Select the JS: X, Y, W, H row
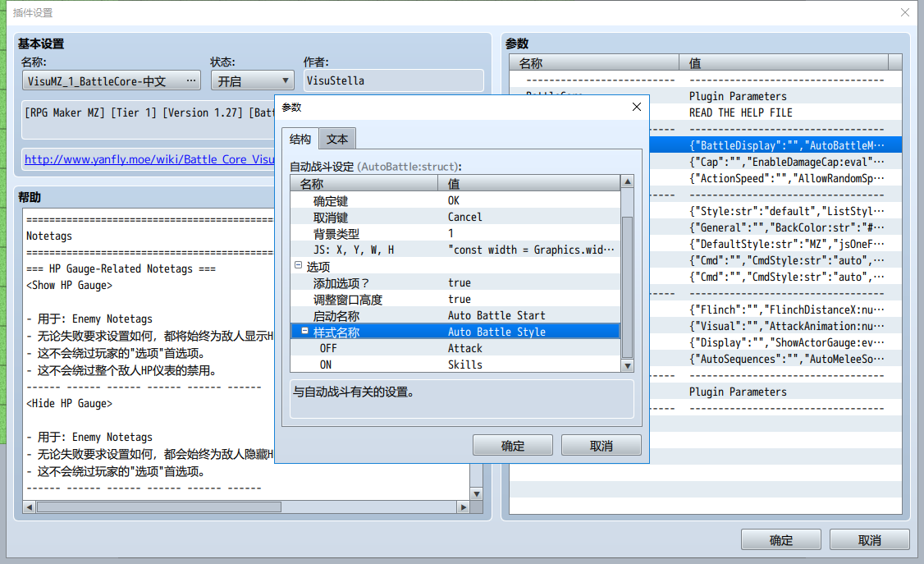This screenshot has height=564, width=924. tap(455, 250)
